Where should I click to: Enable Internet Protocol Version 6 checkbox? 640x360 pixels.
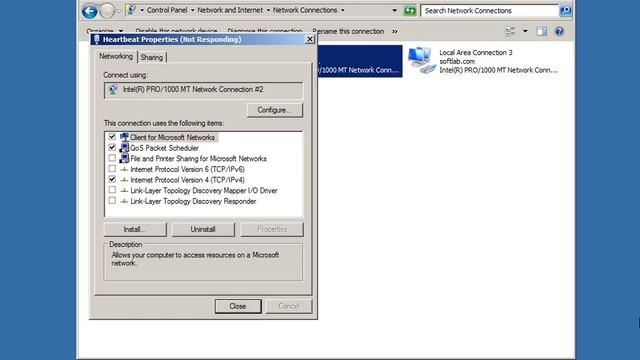click(x=112, y=169)
